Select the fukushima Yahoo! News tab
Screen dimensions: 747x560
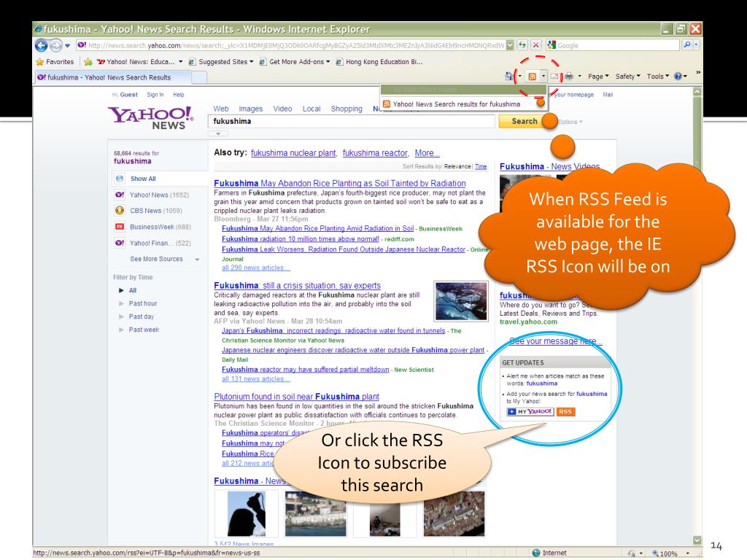point(113,77)
